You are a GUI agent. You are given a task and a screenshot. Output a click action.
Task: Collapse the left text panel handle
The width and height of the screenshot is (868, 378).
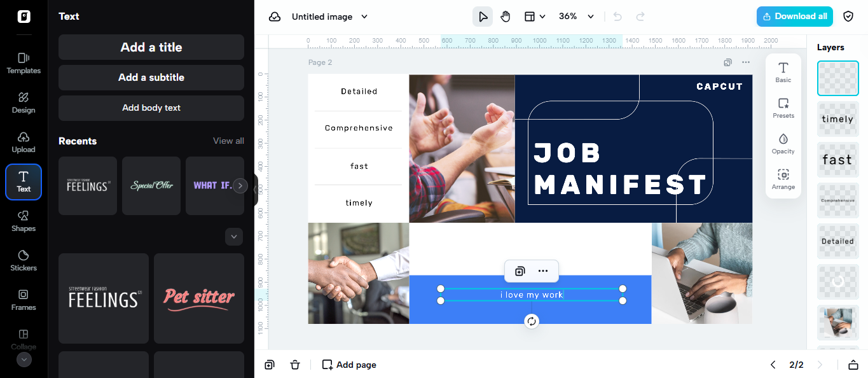point(256,190)
